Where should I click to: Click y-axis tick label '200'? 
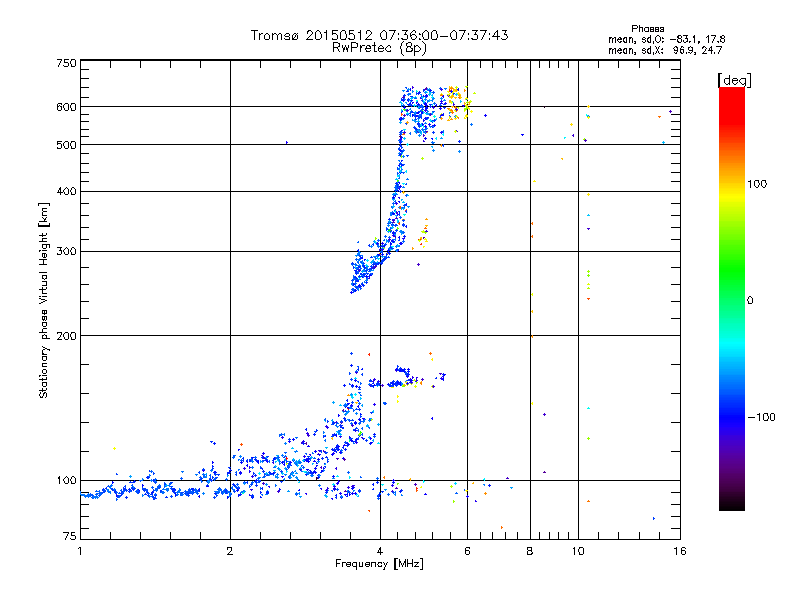(x=66, y=336)
